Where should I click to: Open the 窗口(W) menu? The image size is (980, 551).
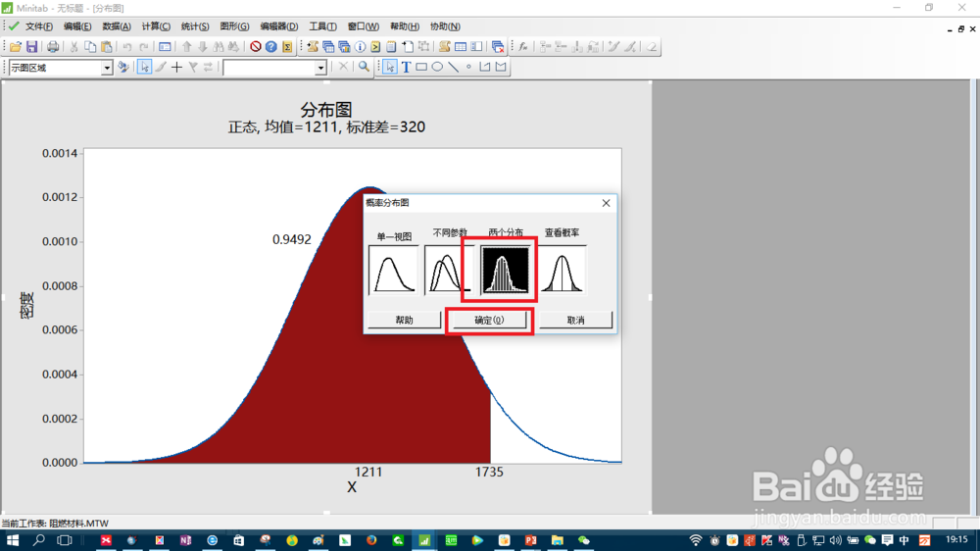(x=364, y=26)
